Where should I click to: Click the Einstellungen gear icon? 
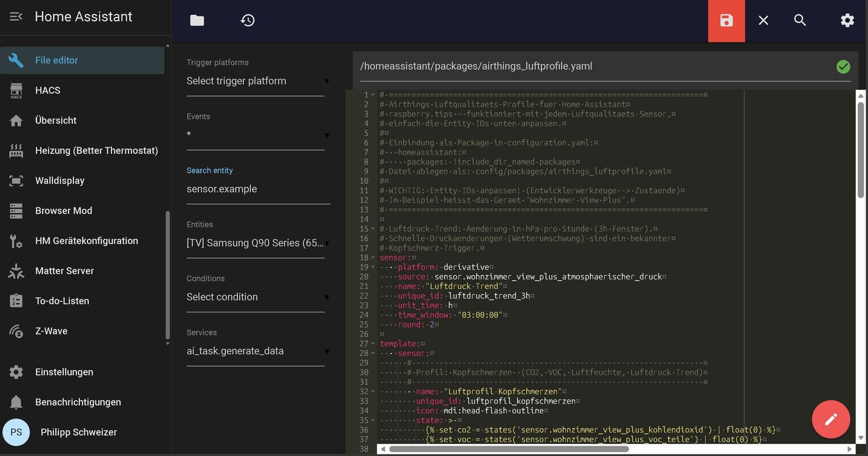pyautogui.click(x=16, y=372)
